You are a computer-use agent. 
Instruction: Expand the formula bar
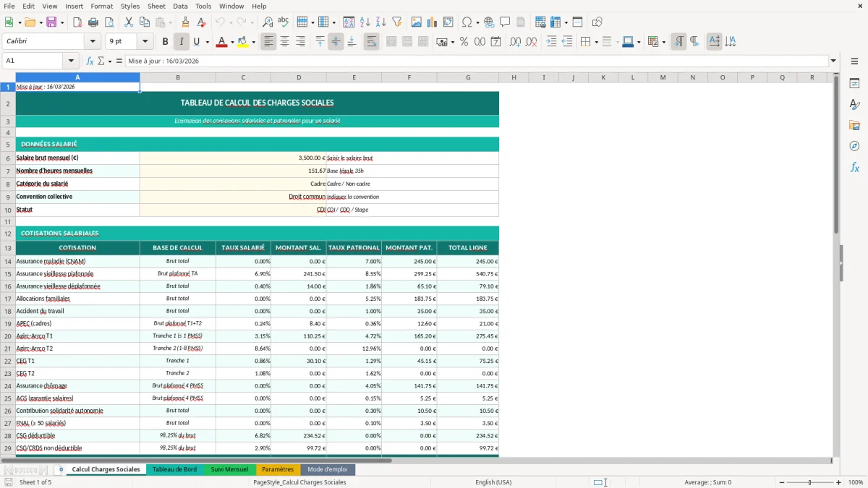pyautogui.click(x=833, y=61)
